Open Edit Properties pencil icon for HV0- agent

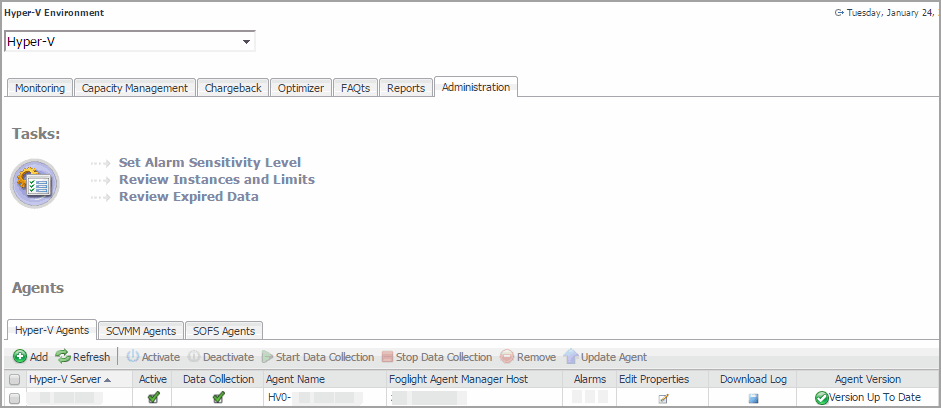coord(663,398)
